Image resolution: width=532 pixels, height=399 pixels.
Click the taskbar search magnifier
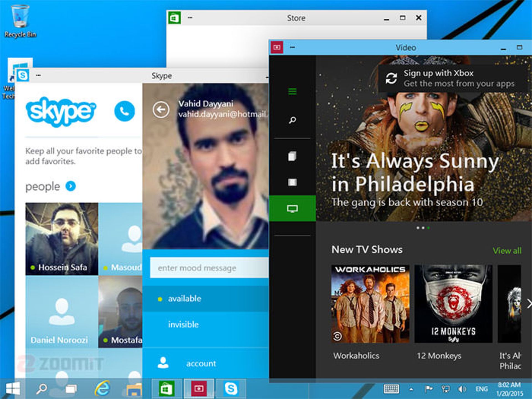42,389
